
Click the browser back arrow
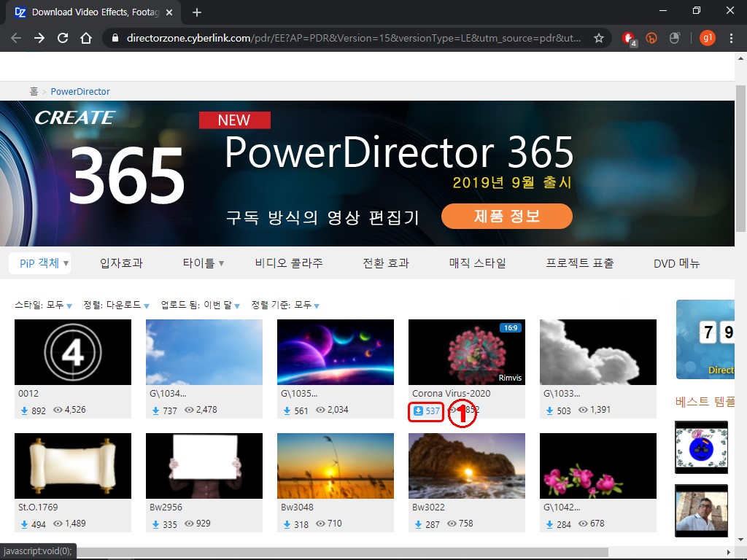tap(16, 38)
